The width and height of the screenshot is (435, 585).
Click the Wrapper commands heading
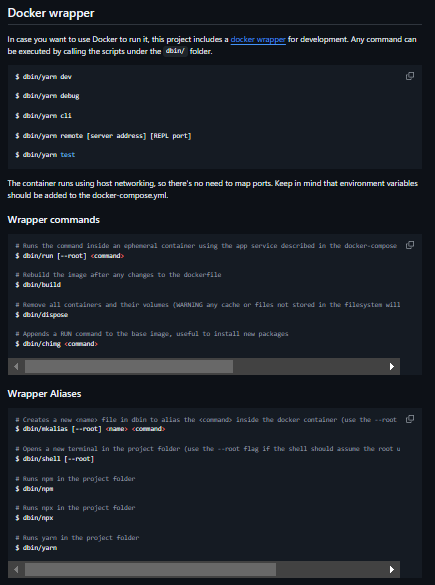point(54,220)
